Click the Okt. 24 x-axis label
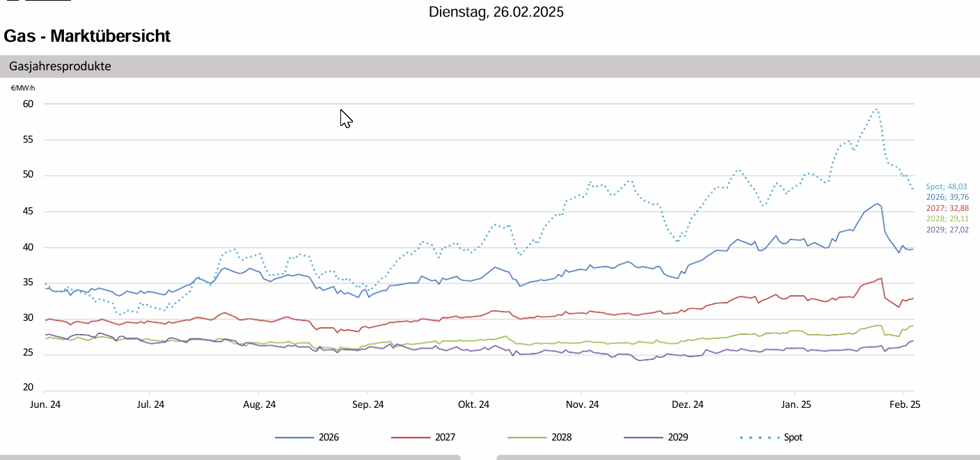 coord(474,404)
